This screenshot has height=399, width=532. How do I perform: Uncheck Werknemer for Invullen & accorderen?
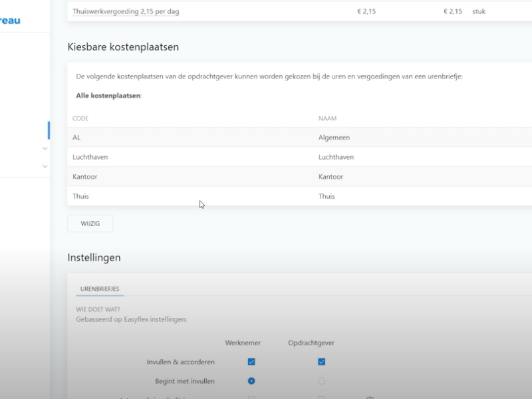pyautogui.click(x=251, y=362)
